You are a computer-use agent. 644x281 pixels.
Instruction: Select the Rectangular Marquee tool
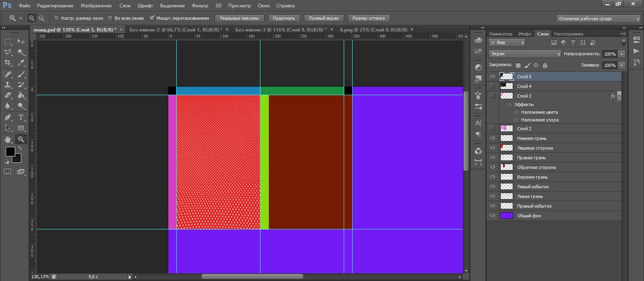click(x=8, y=41)
